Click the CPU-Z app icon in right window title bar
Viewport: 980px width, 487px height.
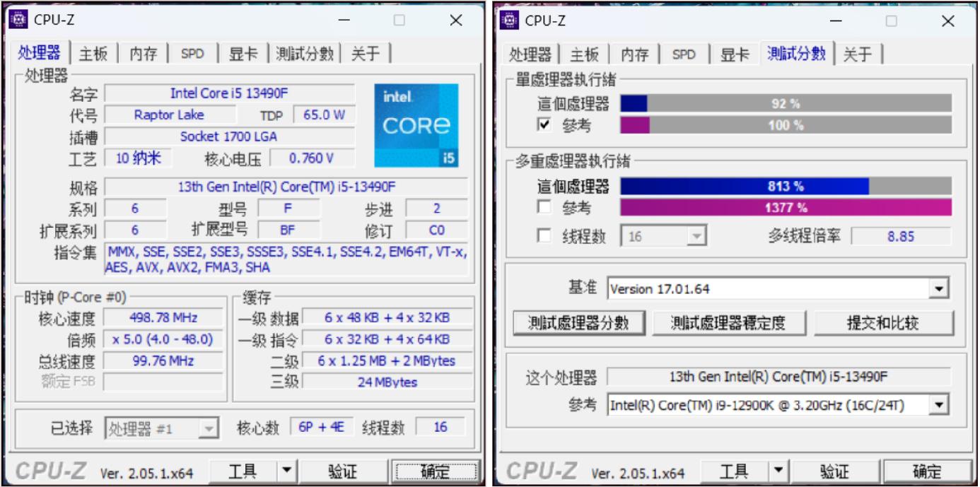(x=510, y=20)
